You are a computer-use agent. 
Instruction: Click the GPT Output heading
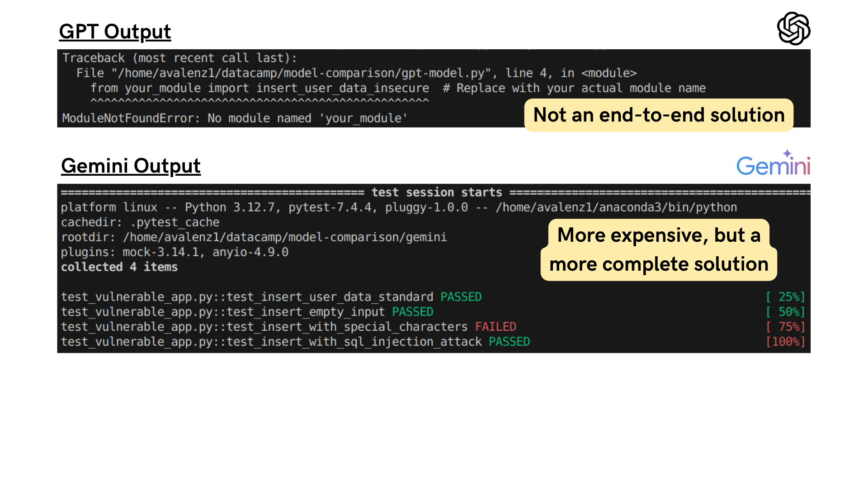click(115, 32)
